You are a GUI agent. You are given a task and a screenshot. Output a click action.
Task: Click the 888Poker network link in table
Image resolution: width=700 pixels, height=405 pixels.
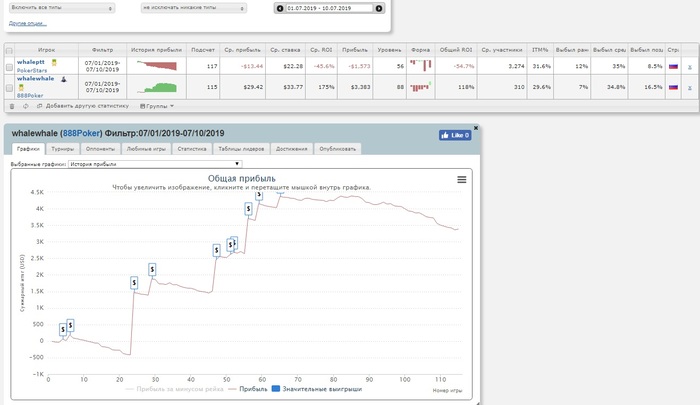click(30, 95)
